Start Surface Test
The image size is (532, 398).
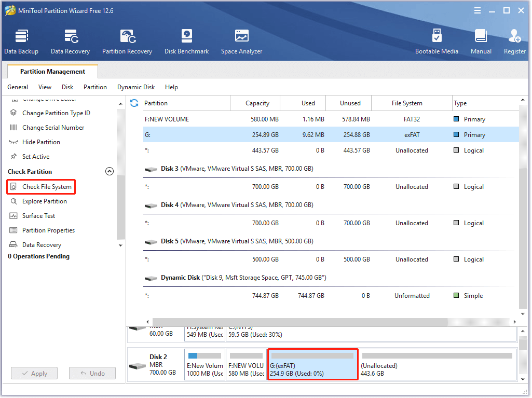coord(32,216)
